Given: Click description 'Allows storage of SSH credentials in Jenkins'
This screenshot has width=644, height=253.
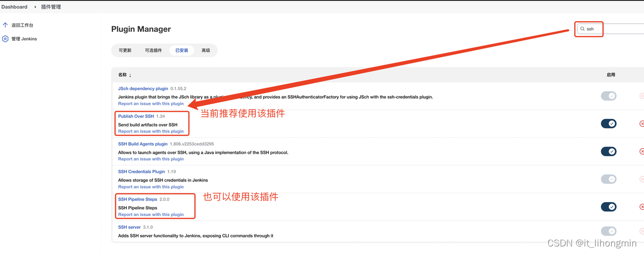Looking at the screenshot, I should (x=163, y=180).
